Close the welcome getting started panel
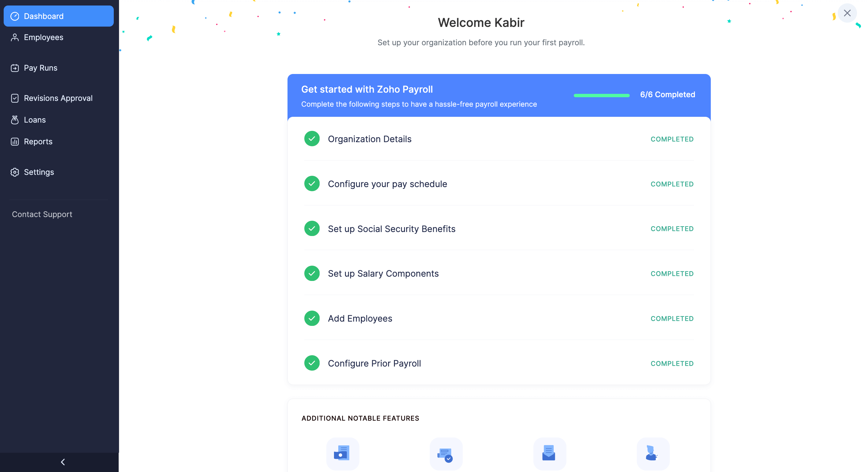Screen dimensions: 868x472 pyautogui.click(x=847, y=13)
